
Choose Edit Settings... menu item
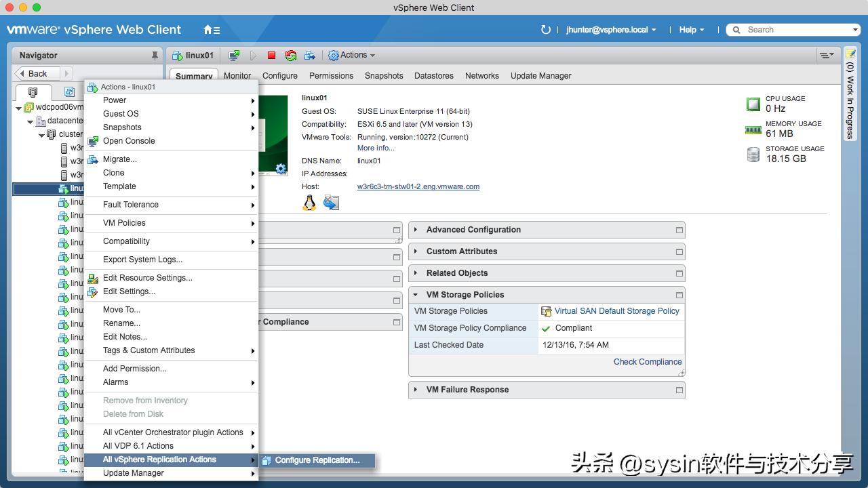click(171, 291)
